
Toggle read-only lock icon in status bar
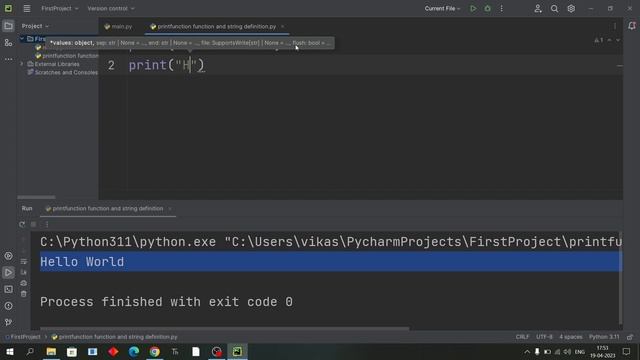[630, 337]
